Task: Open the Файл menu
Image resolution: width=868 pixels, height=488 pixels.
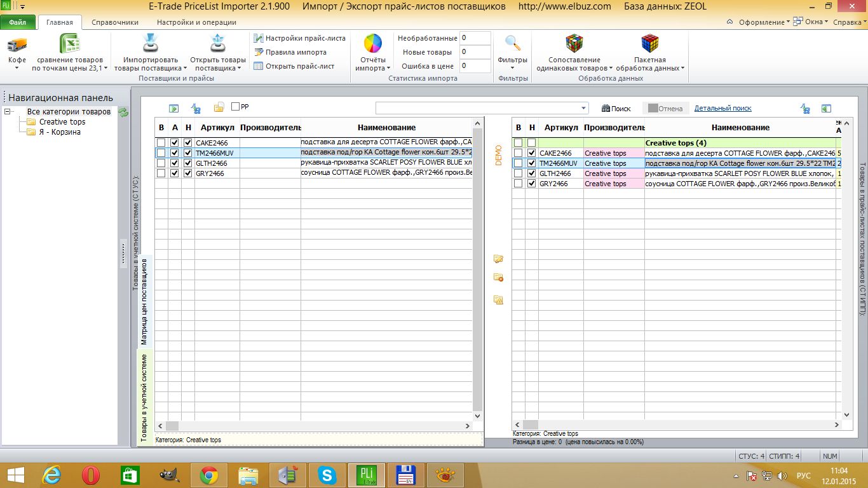Action: pyautogui.click(x=18, y=22)
